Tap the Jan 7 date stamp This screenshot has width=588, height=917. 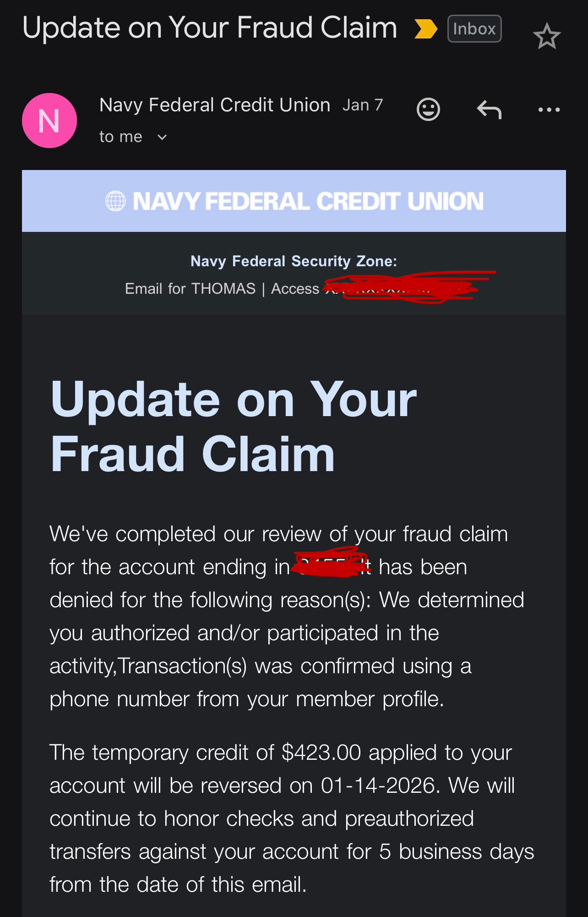[362, 105]
